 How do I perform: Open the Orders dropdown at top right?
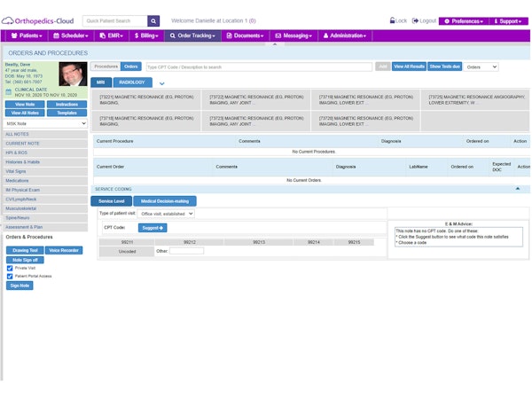pyautogui.click(x=481, y=66)
